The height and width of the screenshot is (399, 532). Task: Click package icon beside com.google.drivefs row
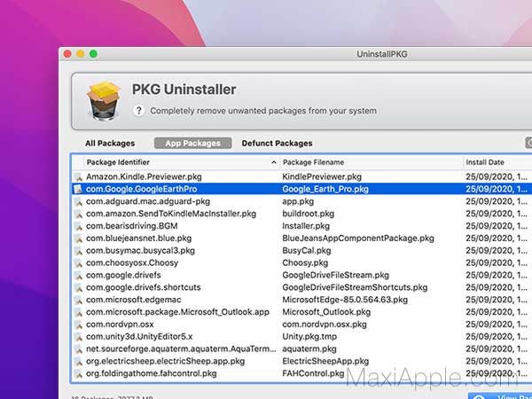pos(78,275)
